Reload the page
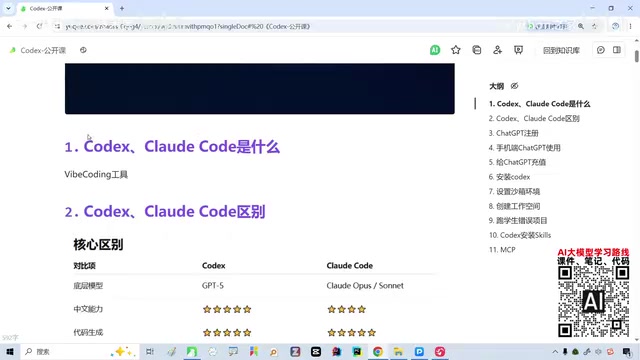 [x=39, y=26]
